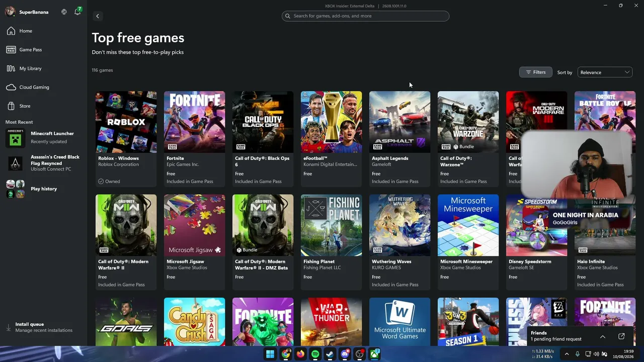Viewport: 644px width, 362px height.
Task: Click the Wuthering Waves title text
Action: coord(391,262)
